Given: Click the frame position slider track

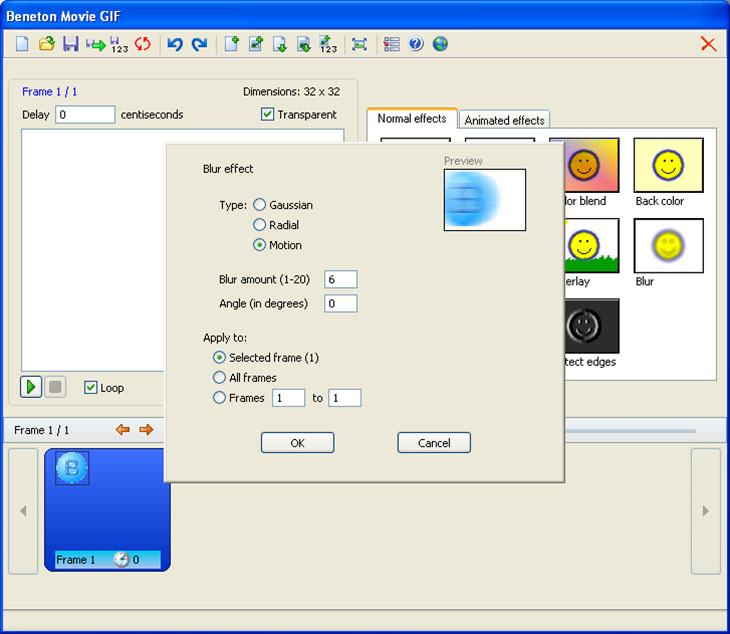Looking at the screenshot, I should pos(630,431).
